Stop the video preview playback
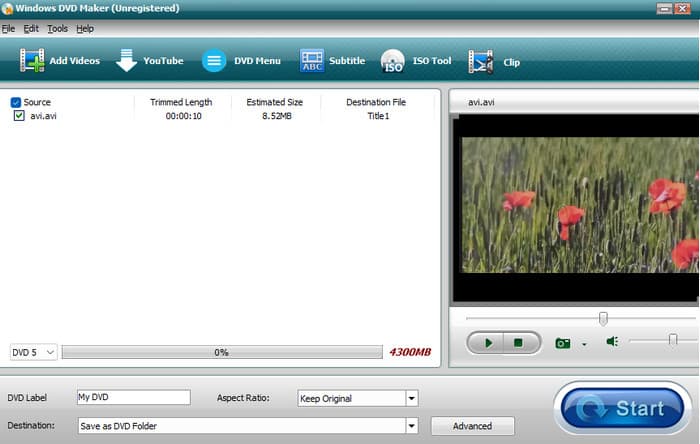Viewport: 700px width, 444px height. pyautogui.click(x=519, y=343)
